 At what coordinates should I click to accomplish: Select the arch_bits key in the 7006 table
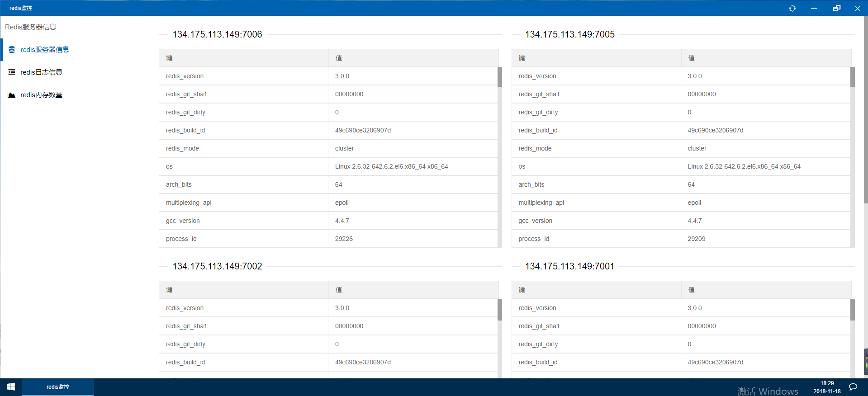pyautogui.click(x=179, y=184)
